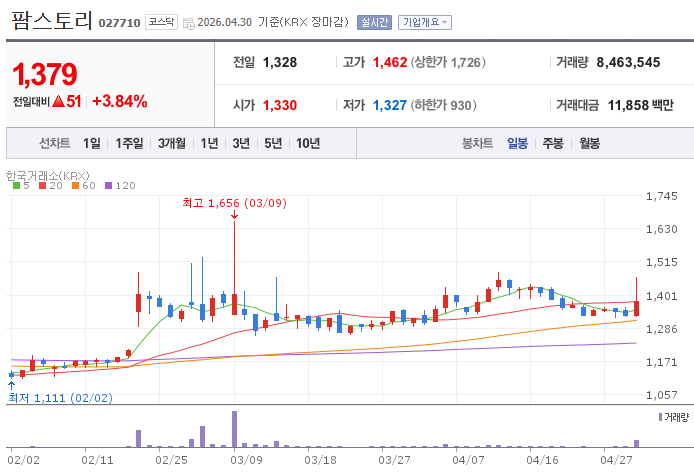The image size is (694, 473).
Task: Click the 코스닥 market badge
Action: click(161, 22)
